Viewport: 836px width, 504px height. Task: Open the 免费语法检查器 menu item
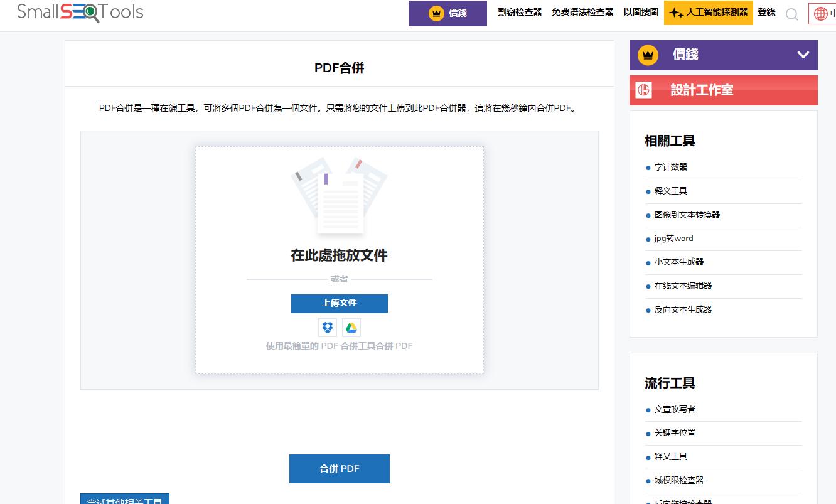[582, 11]
